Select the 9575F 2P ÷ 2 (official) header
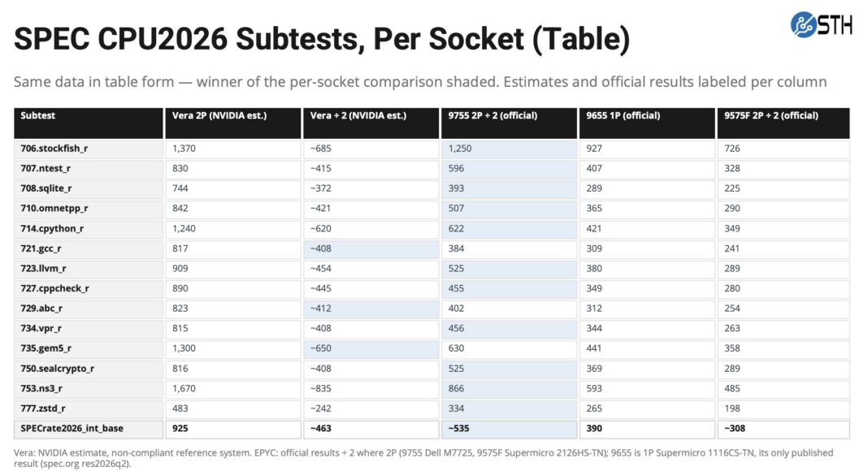868x471 pixels. click(783, 123)
